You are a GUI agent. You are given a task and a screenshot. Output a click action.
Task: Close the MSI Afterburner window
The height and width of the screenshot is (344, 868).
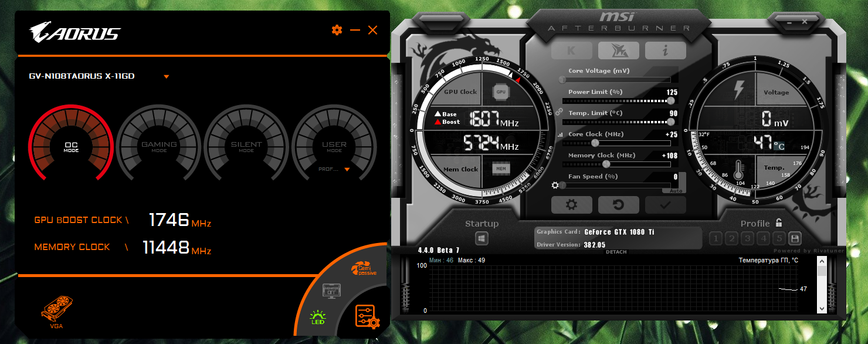[805, 21]
